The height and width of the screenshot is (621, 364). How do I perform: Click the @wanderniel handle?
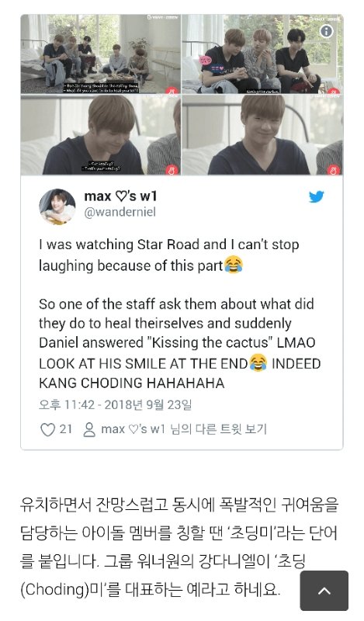click(120, 212)
